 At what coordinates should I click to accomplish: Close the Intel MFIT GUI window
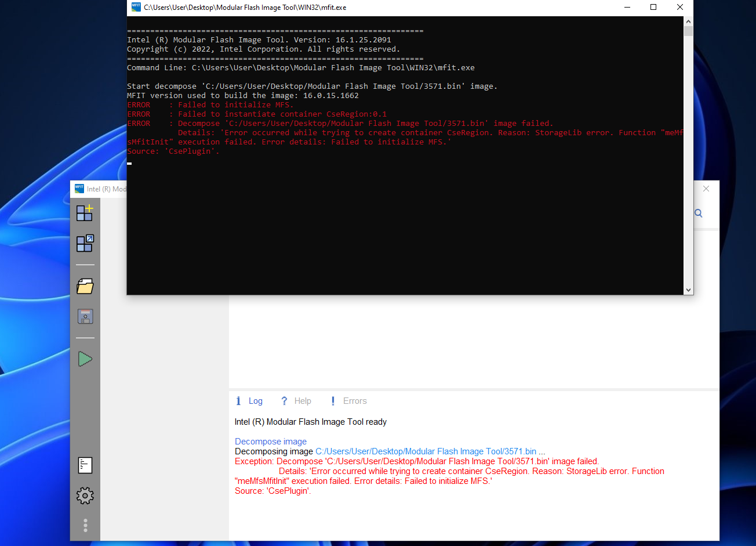[706, 189]
